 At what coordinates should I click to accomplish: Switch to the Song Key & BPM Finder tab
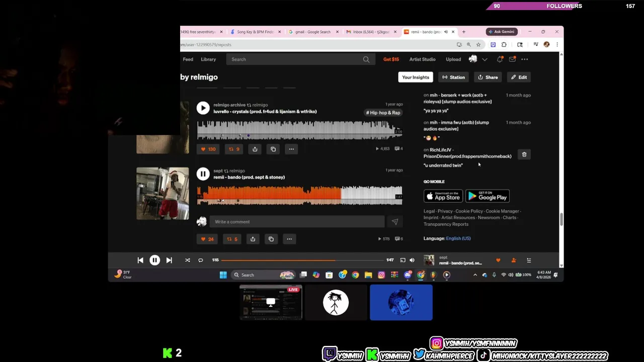pyautogui.click(x=255, y=32)
